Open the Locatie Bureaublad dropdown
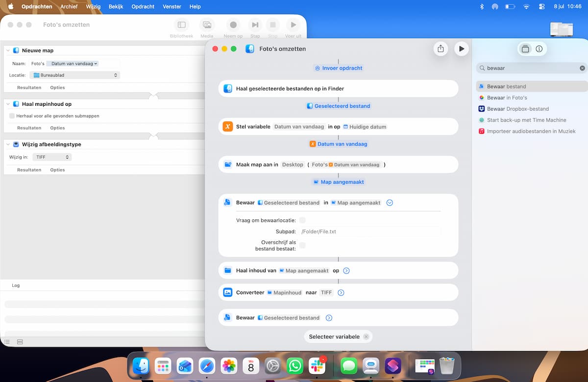 pyautogui.click(x=74, y=75)
